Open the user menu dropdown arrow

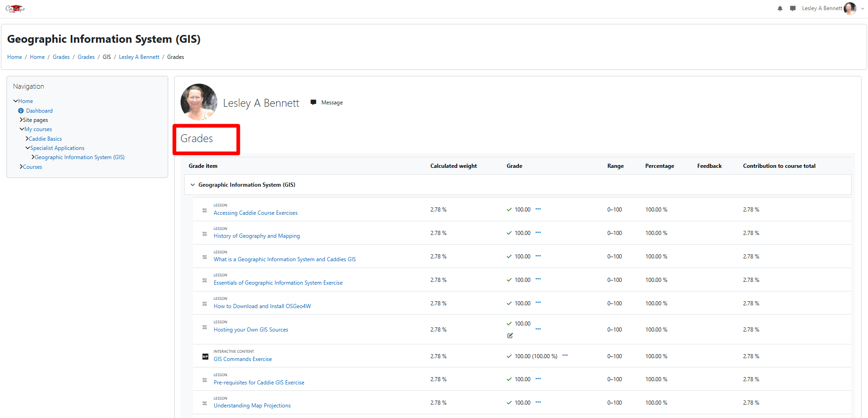862,9
